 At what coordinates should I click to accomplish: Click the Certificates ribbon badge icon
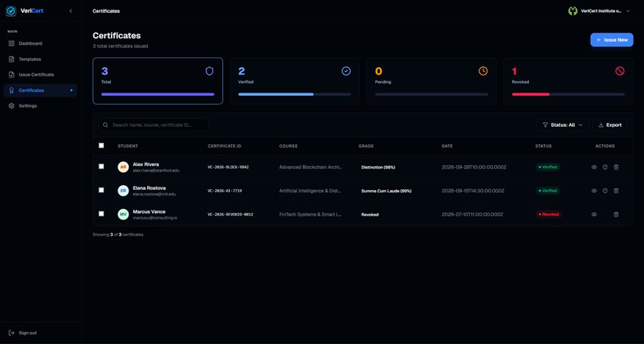point(11,90)
